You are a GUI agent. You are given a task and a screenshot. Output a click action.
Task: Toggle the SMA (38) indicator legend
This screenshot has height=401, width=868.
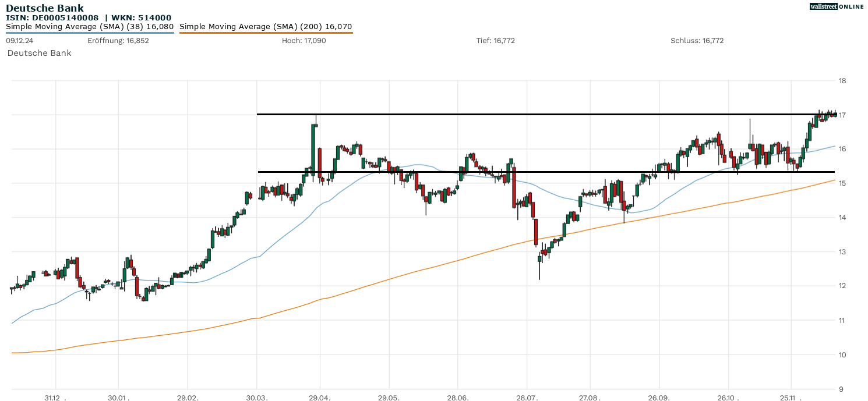pyautogui.click(x=90, y=26)
